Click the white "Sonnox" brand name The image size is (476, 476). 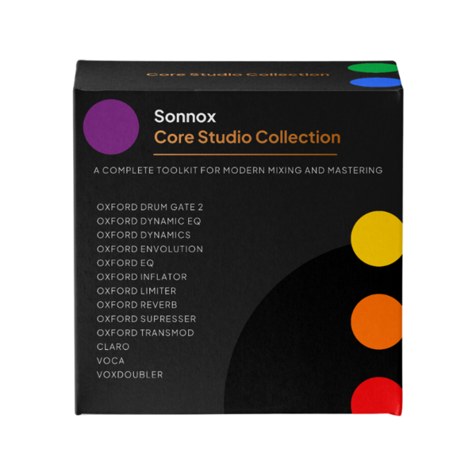coord(185,117)
